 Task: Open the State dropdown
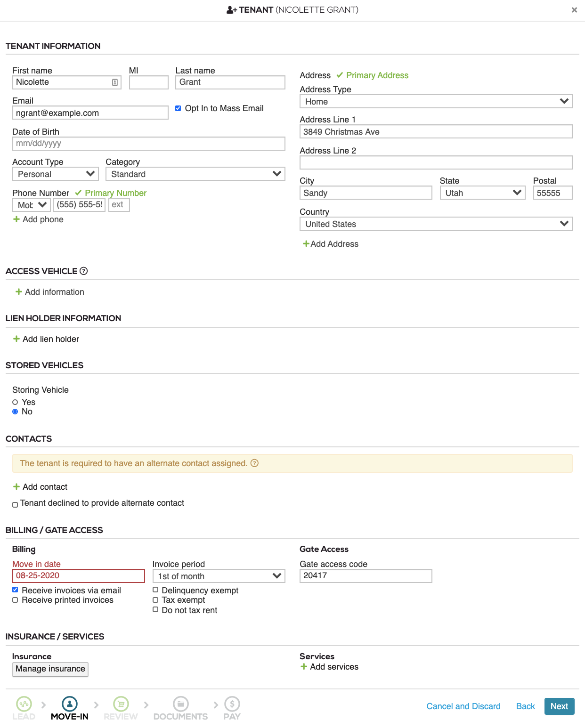pos(482,193)
